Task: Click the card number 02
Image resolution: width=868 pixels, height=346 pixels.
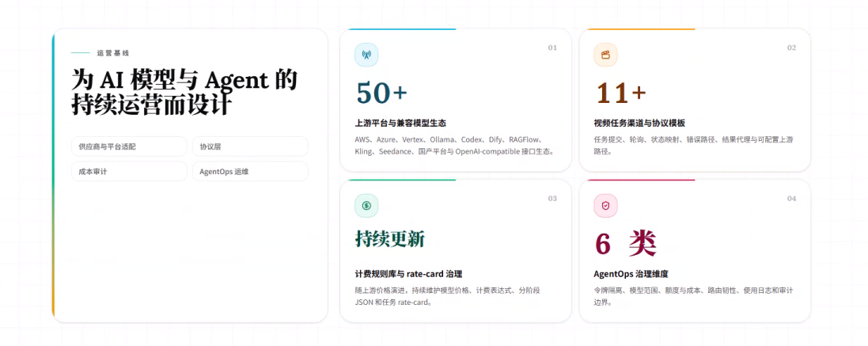Action: 791,48
